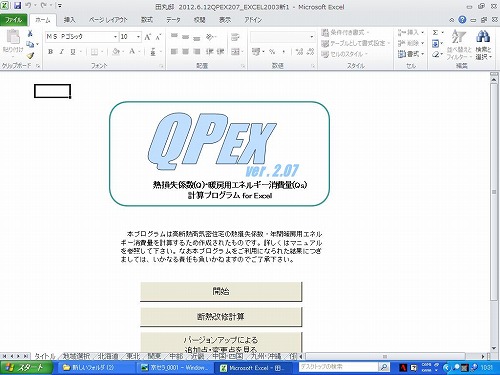
Task: Click the Paste (貼り付け) icon
Action: [x=13, y=37]
